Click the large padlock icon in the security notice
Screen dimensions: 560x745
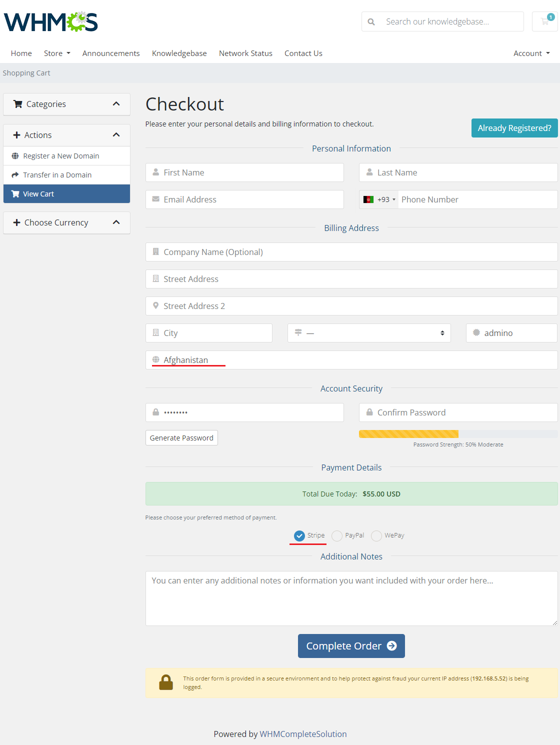[166, 682]
